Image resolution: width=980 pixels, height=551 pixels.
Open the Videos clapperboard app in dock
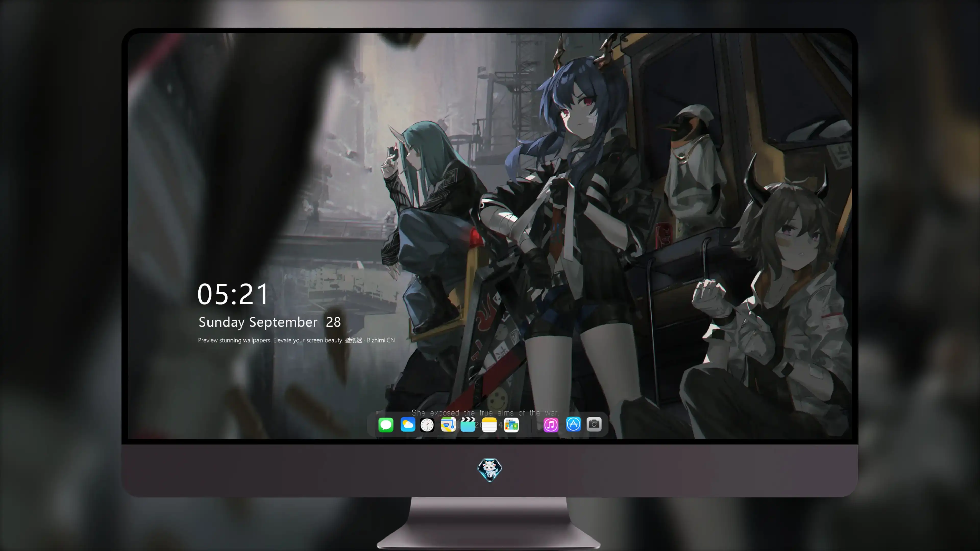(x=468, y=424)
